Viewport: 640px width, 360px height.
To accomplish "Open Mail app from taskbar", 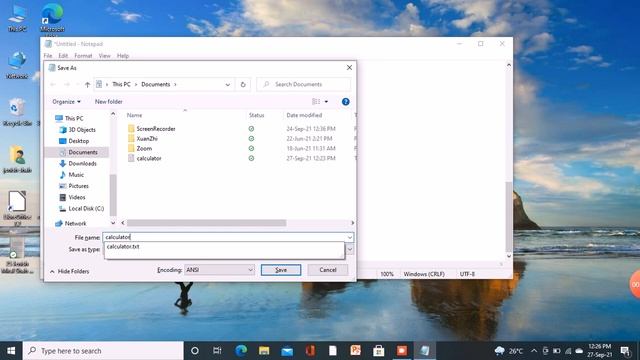I will pyautogui.click(x=287, y=351).
